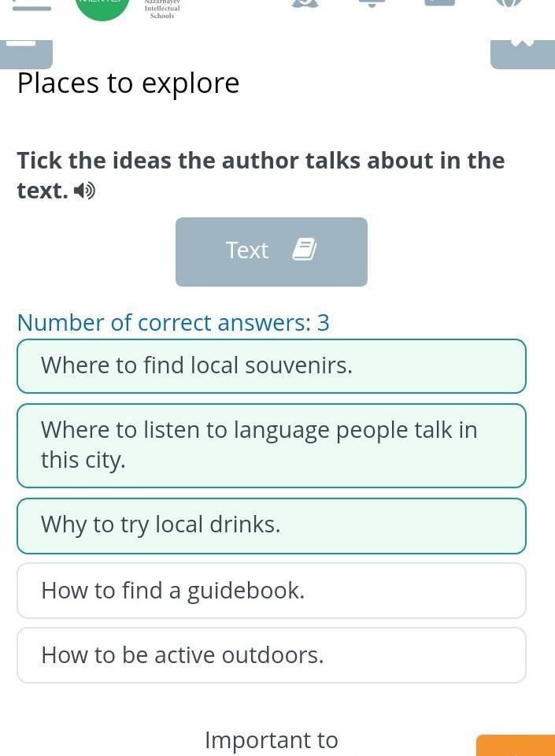Check 'How to be active outdoors.' answer
555x756 pixels.
pyautogui.click(x=271, y=655)
